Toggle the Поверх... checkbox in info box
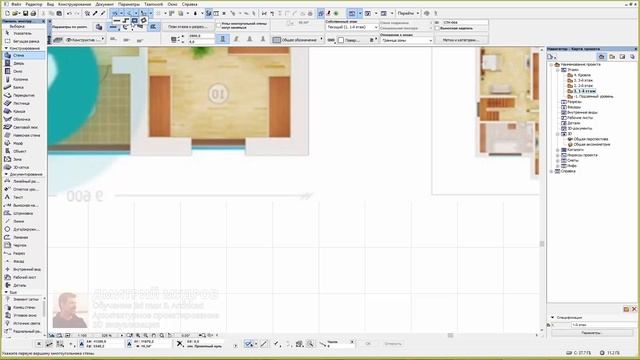The width and height of the screenshot is (640, 360). pos(341,40)
